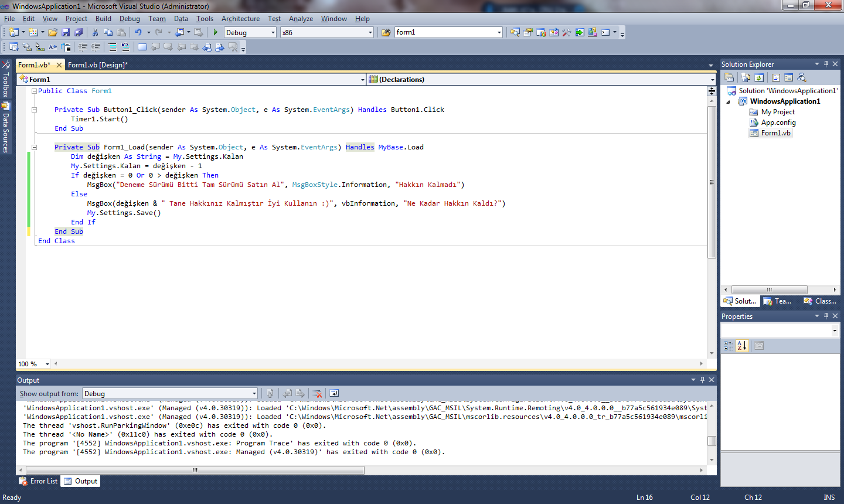Viewport: 844px width, 504px height.
Task: Open a file with the Open File icon
Action: click(x=53, y=32)
